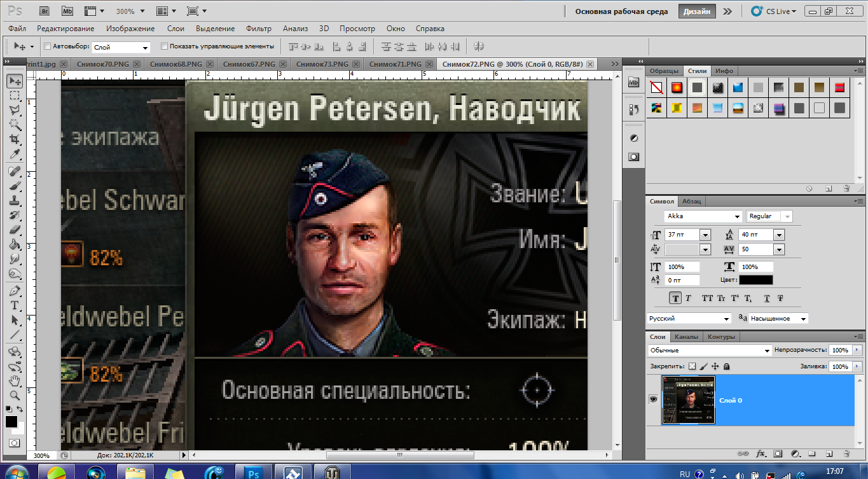This screenshot has height=479, width=868.
Task: Open the tracking dropdown showing 50
Action: pyautogui.click(x=778, y=249)
